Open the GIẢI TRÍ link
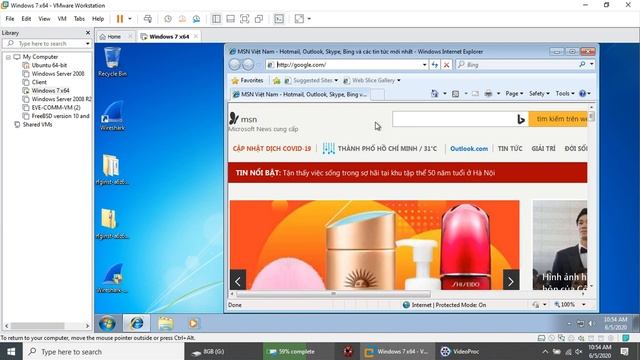 (543, 149)
